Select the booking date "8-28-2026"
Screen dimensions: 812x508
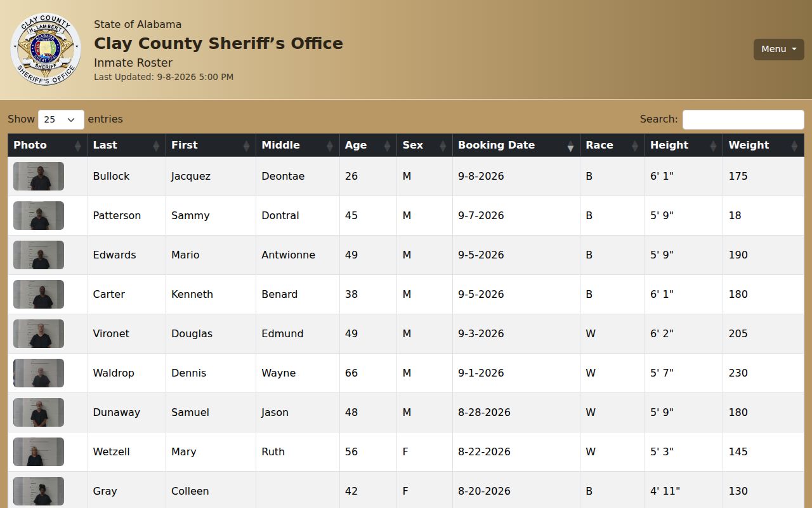[484, 413]
